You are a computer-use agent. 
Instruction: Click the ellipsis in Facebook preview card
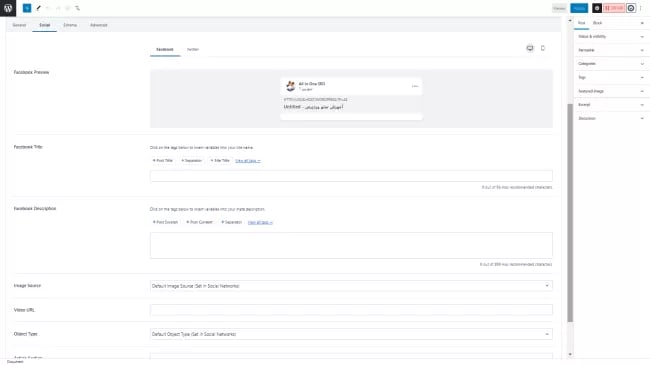[415, 86]
